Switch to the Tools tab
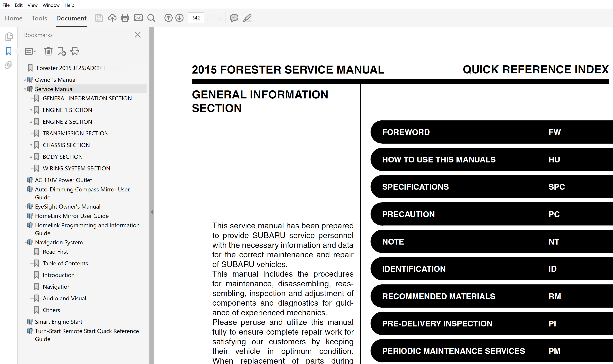The image size is (613, 364). pyautogui.click(x=39, y=18)
